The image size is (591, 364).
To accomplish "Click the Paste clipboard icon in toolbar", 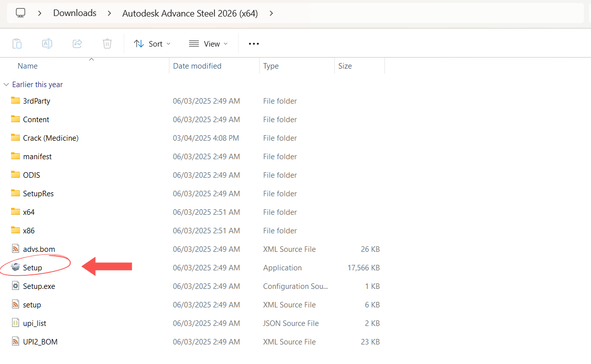I will tap(17, 44).
